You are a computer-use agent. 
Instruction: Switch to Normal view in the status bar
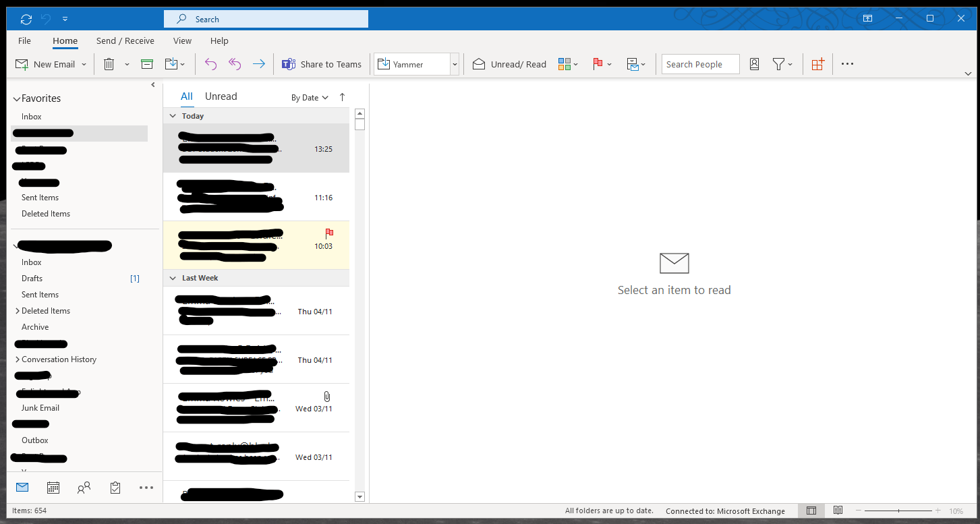coord(811,511)
